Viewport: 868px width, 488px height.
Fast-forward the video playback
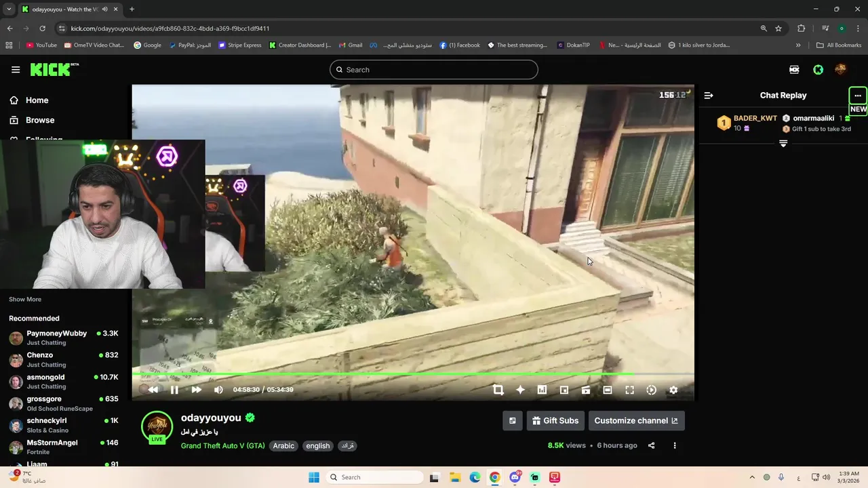tap(196, 390)
